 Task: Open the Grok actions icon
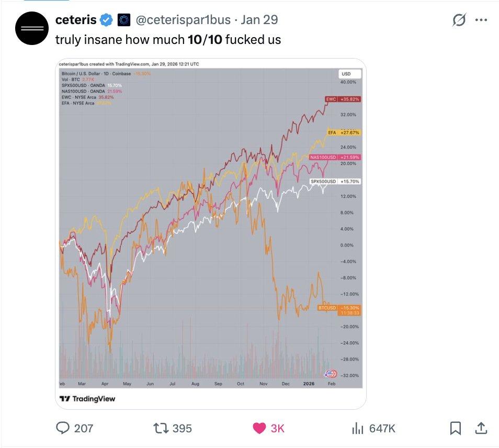(459, 20)
